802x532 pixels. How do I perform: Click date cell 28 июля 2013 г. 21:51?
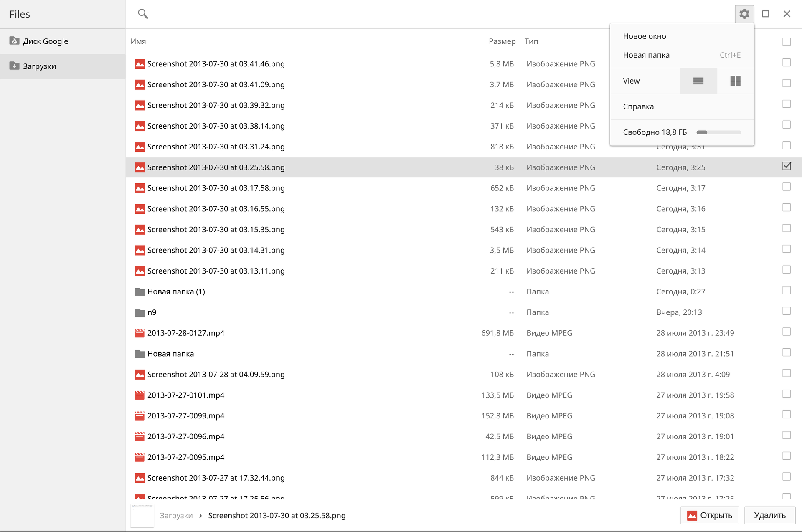695,354
